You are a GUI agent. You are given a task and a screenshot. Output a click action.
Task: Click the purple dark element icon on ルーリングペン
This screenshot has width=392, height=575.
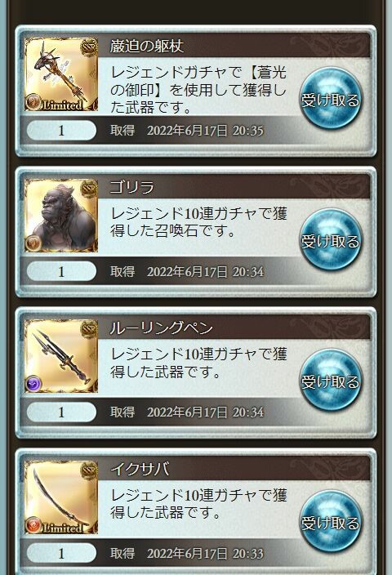[x=33, y=384]
